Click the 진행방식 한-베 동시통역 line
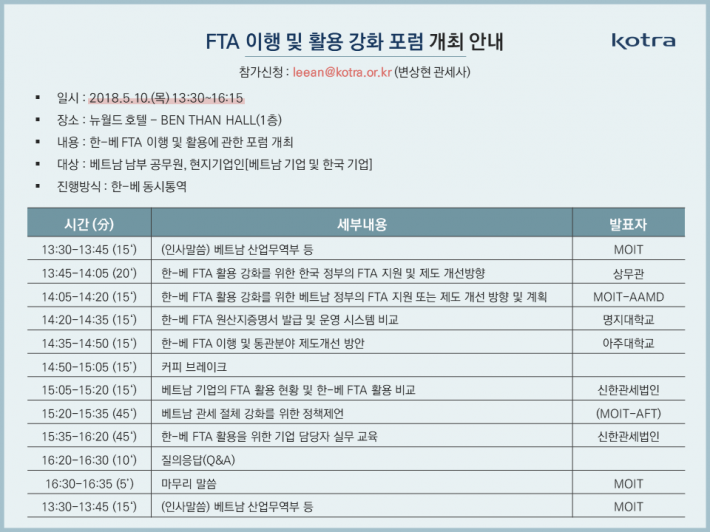710x532 pixels. point(121,187)
